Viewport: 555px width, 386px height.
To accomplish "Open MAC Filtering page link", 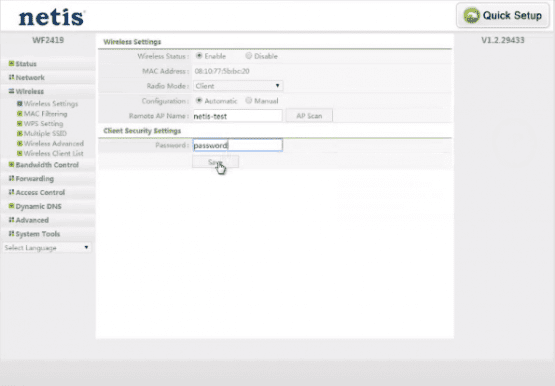I will click(45, 114).
